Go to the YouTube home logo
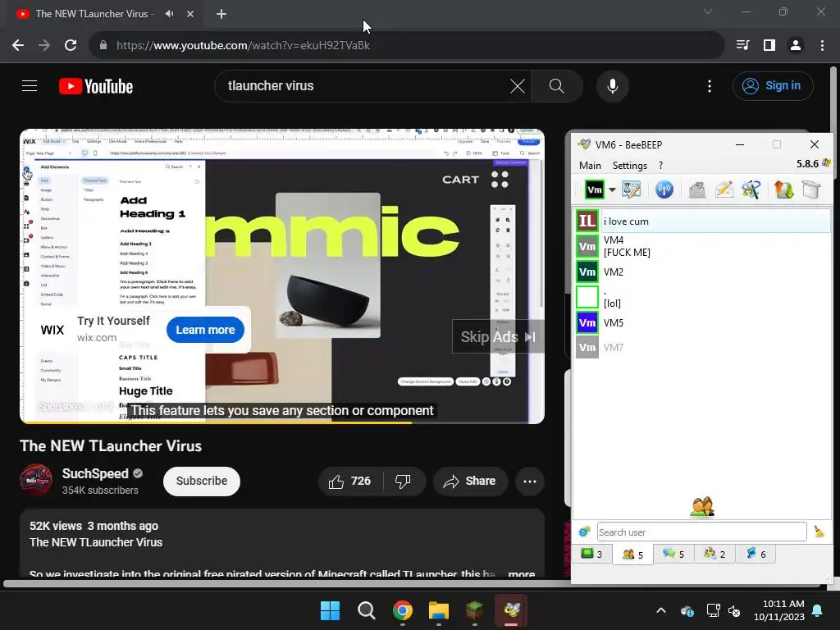This screenshot has height=630, width=840. [96, 86]
